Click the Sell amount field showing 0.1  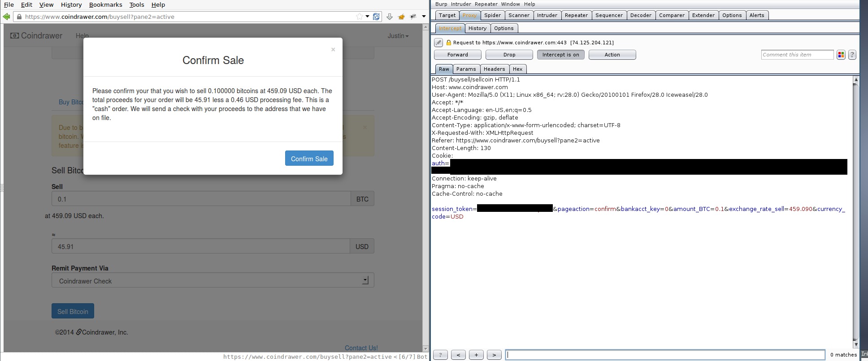pyautogui.click(x=201, y=199)
